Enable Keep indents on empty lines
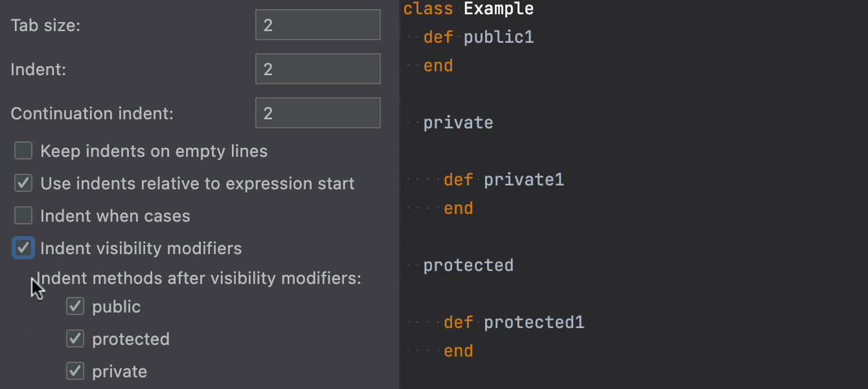The height and width of the screenshot is (389, 868). 23,151
